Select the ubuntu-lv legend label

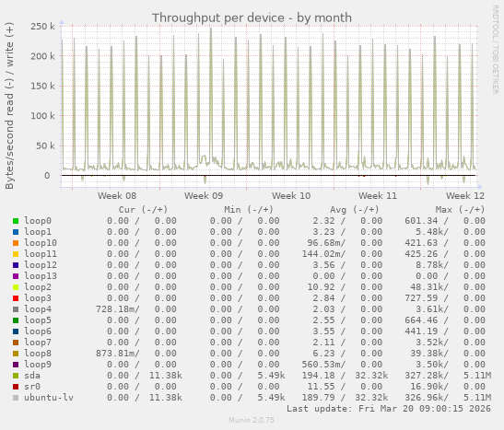[49, 397]
